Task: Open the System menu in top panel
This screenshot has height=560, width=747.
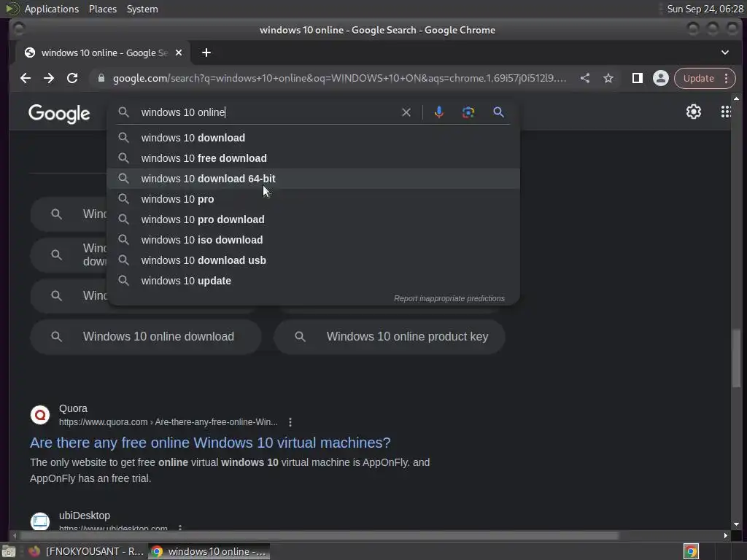Action: [142, 9]
